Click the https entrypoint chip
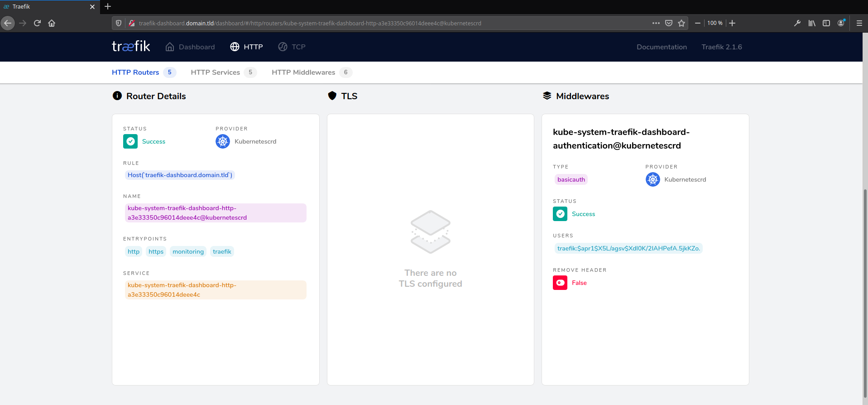This screenshot has width=868, height=405. coord(156,251)
